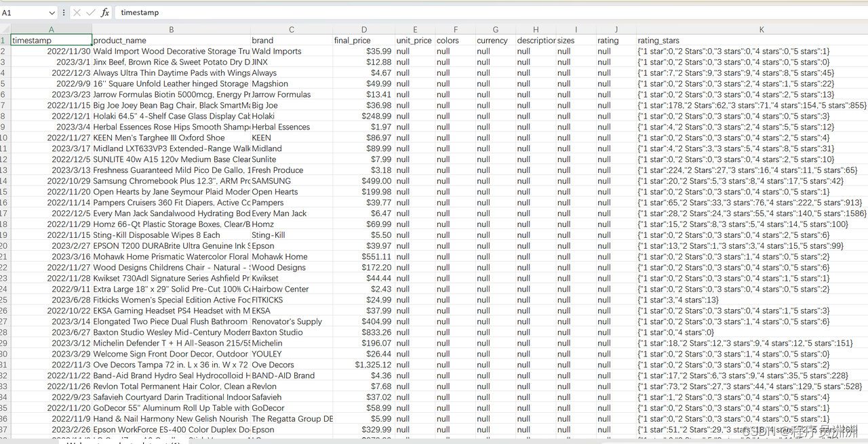
Task: Click the date cell 2022/11/30
Action: (x=52, y=52)
